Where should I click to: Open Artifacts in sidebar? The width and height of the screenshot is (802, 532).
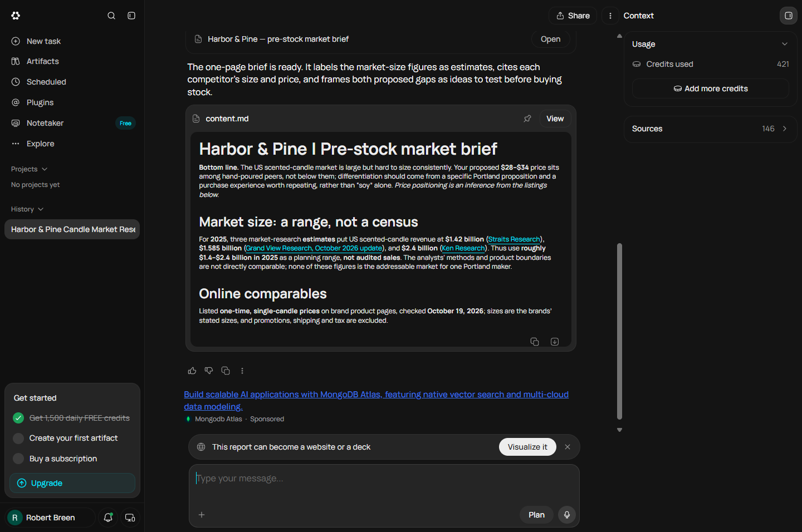pyautogui.click(x=72, y=61)
